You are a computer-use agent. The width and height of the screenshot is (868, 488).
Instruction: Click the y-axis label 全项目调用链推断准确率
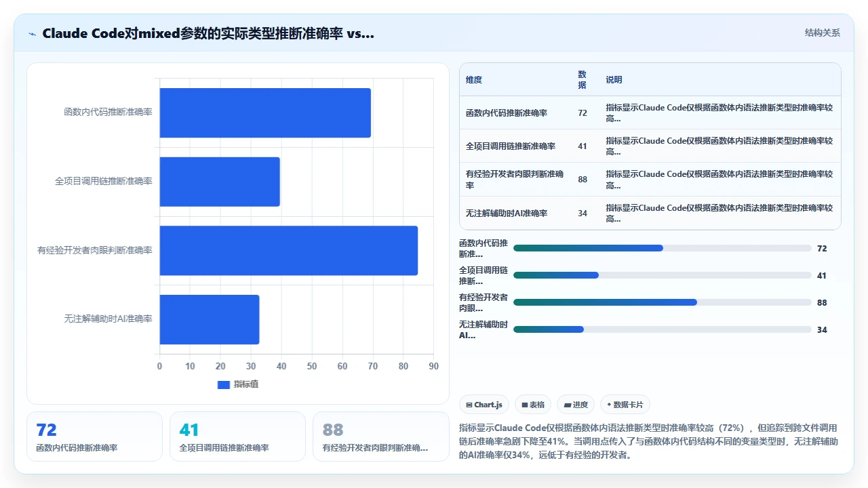tap(104, 182)
